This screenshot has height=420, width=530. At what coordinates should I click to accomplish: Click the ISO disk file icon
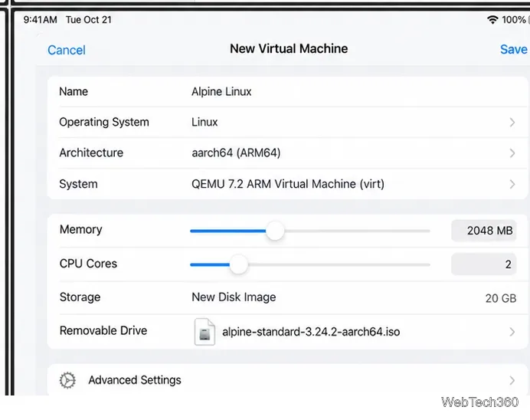[x=204, y=332]
